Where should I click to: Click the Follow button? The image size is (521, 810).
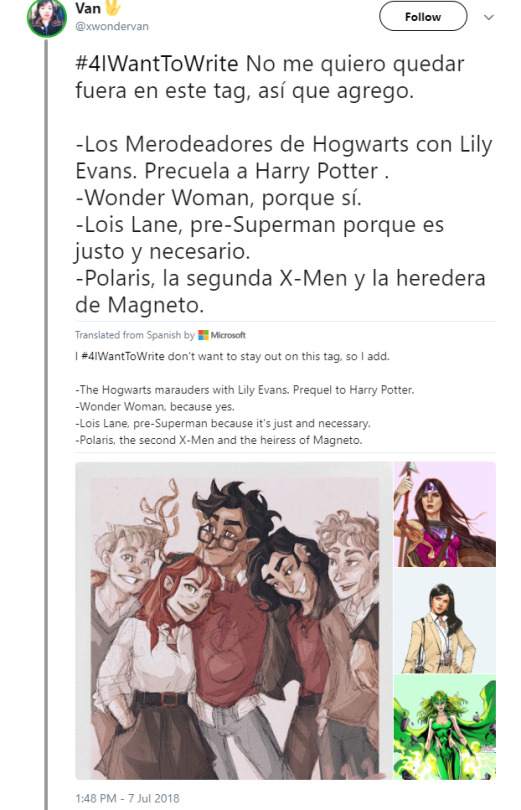(423, 17)
